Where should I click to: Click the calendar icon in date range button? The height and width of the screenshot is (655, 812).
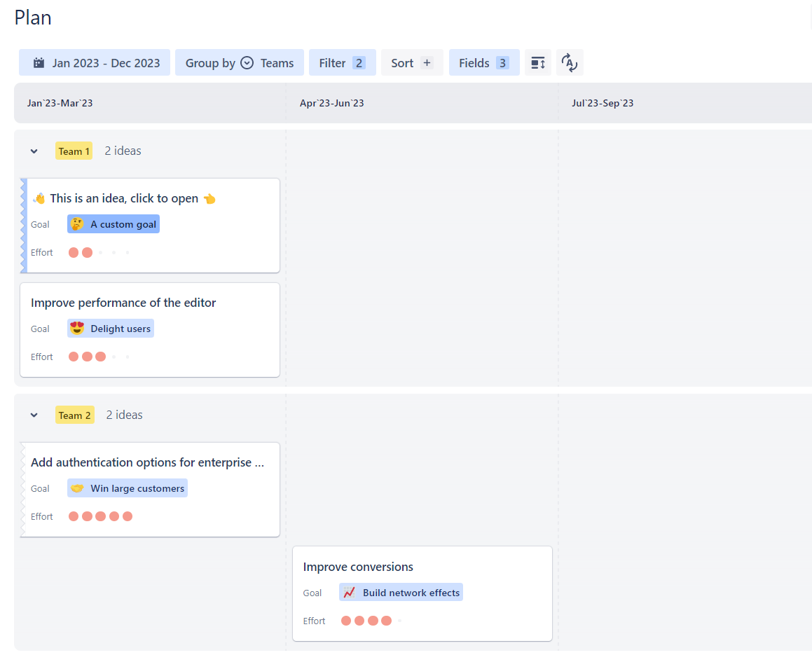coord(39,62)
